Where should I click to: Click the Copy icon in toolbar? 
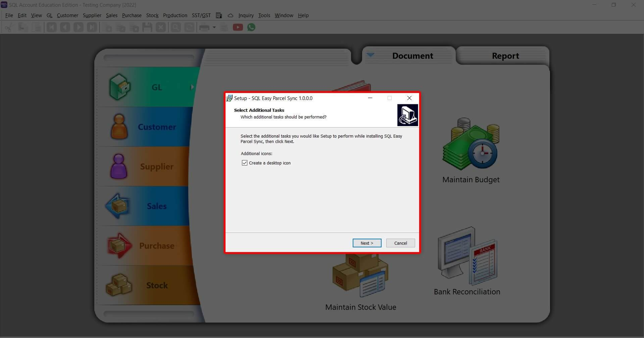tap(23, 28)
